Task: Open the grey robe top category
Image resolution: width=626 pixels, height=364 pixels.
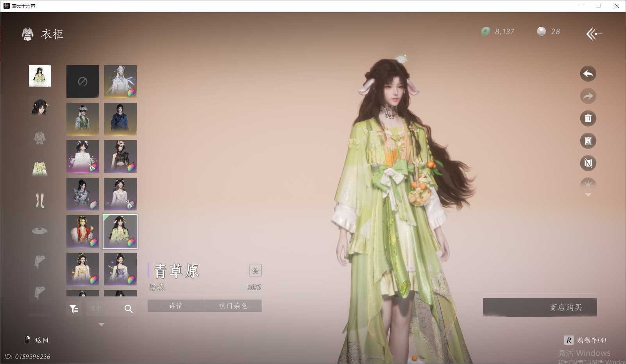Action: tap(40, 138)
